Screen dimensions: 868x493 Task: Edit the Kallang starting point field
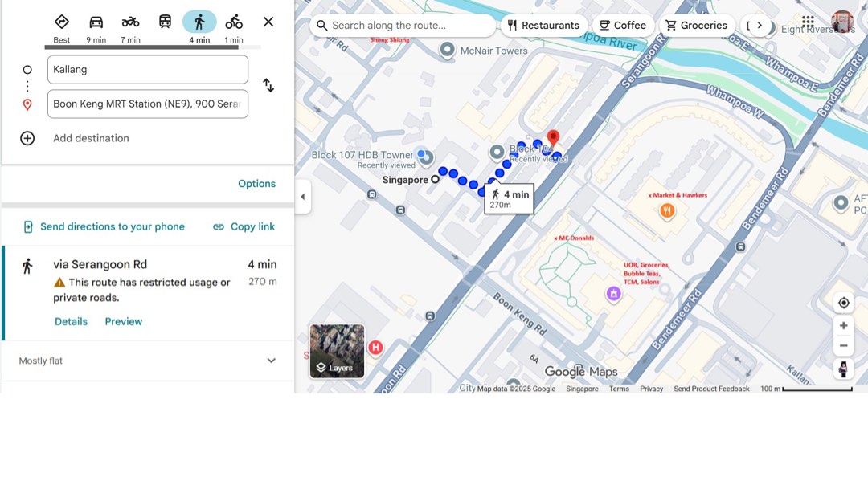pyautogui.click(x=148, y=70)
